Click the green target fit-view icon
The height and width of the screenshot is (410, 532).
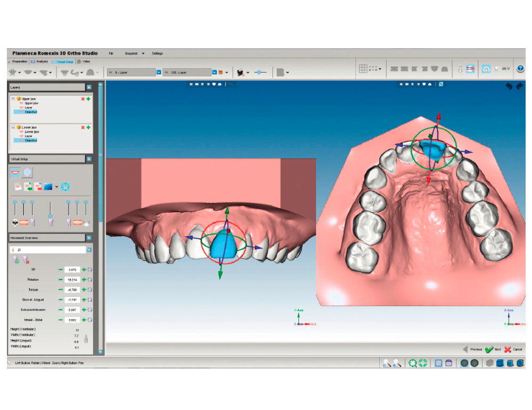pos(413,363)
